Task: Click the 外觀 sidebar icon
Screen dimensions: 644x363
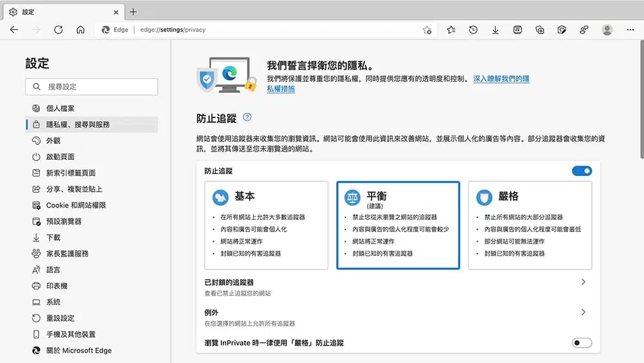Action: coord(36,141)
